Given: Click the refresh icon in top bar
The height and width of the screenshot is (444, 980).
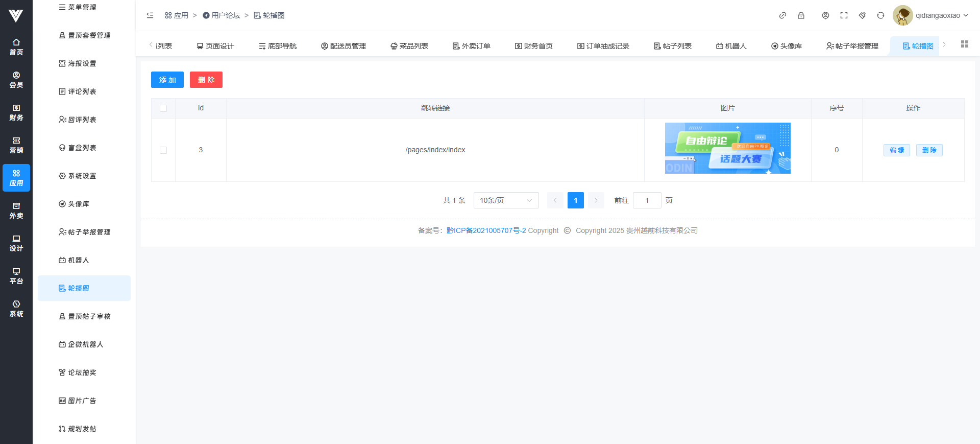Looking at the screenshot, I should (x=880, y=15).
